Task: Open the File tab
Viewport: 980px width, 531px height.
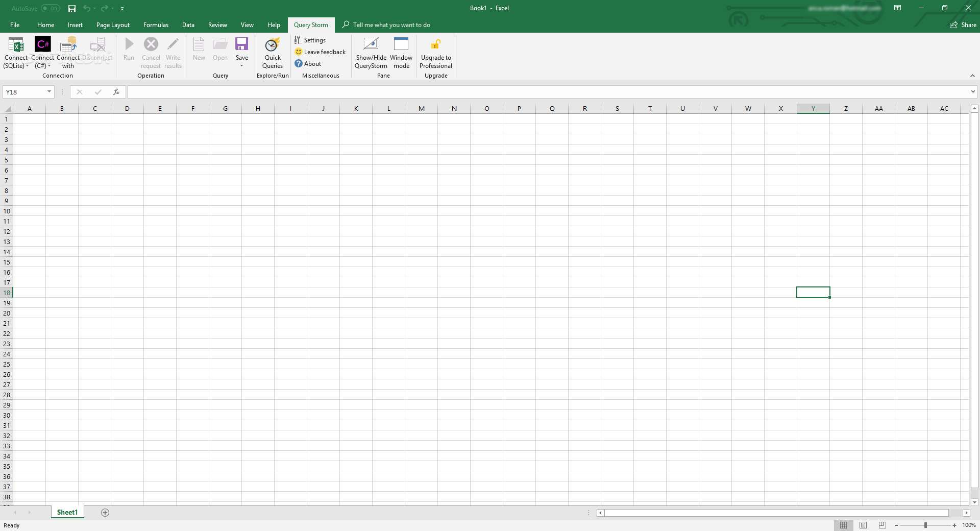Action: [15, 25]
